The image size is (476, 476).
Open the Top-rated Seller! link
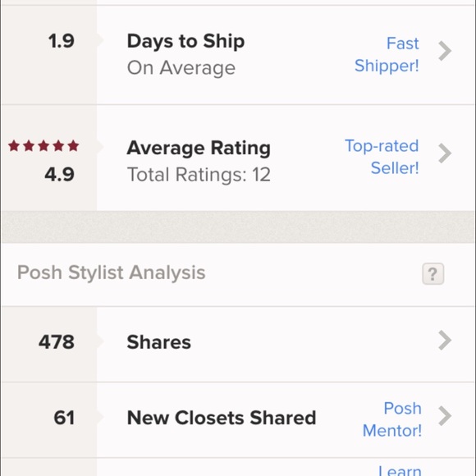click(382, 157)
